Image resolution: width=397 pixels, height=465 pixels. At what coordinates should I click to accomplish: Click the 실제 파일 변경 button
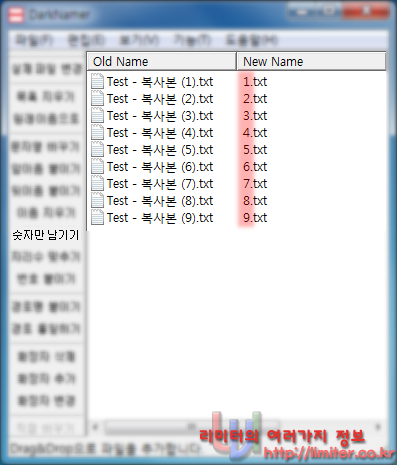tap(46, 69)
